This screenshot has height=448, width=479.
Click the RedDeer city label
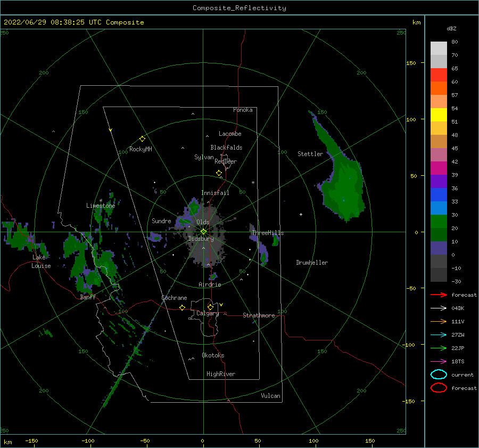pos(226,161)
